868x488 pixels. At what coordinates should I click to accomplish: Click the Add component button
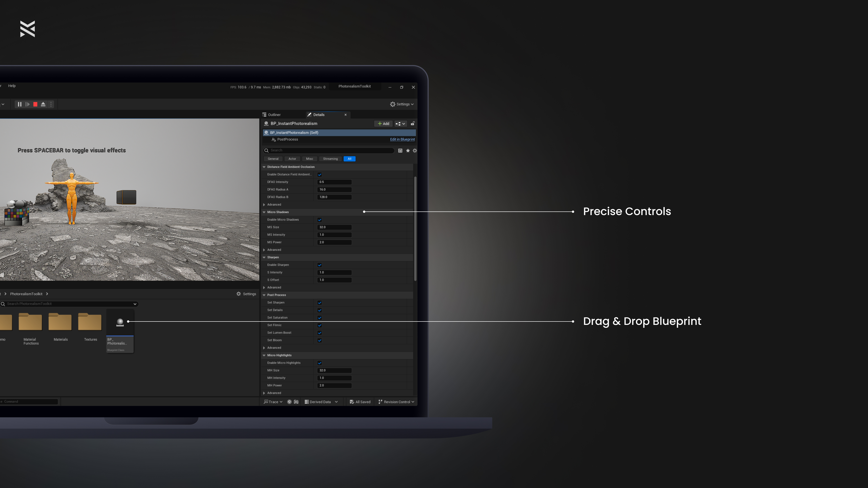[x=383, y=124]
